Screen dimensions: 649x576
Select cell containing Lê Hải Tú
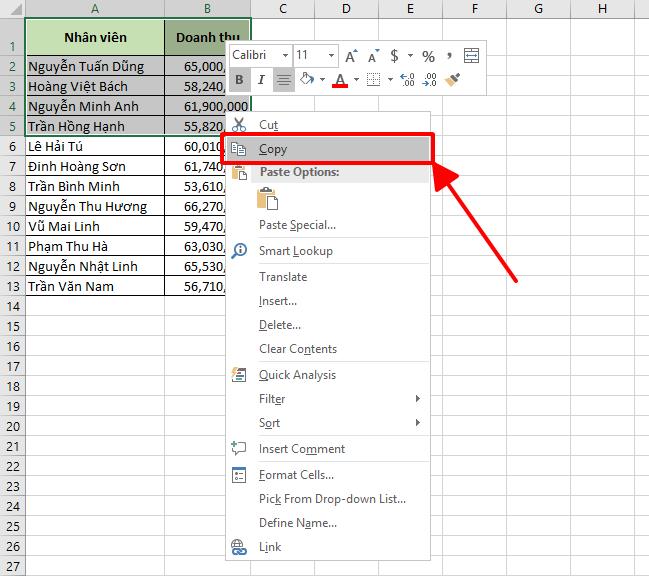[95, 146]
